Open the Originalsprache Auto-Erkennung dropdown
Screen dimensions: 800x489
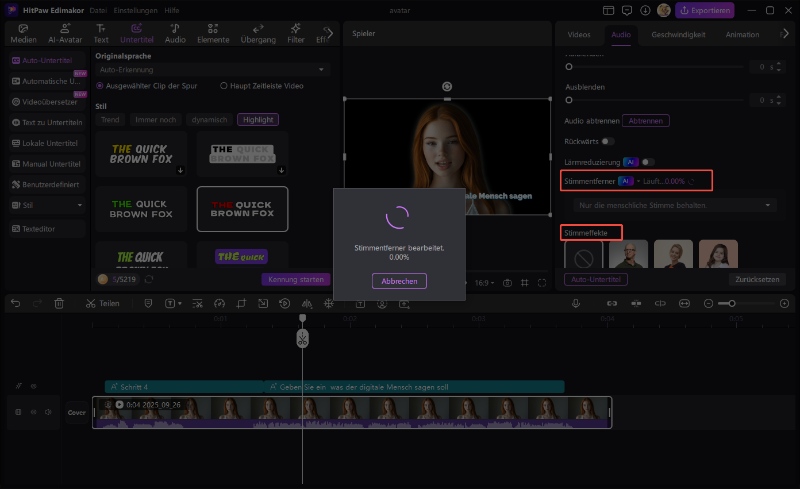coord(212,69)
